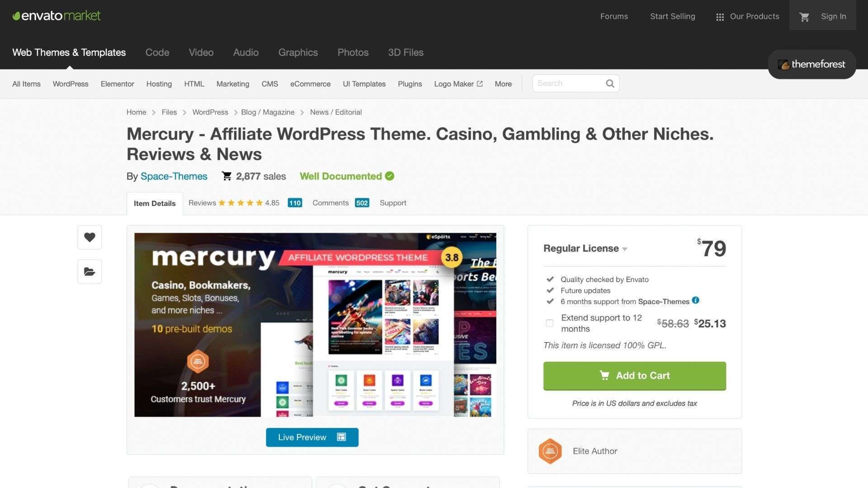Open the Space-Themes author link

point(174,176)
